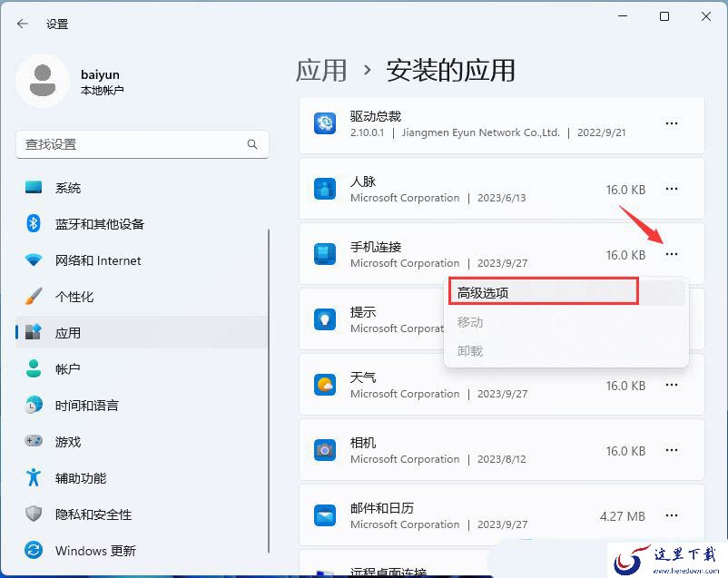Focus the 查找设置 search box
Image resolution: width=728 pixels, height=578 pixels.
(143, 144)
